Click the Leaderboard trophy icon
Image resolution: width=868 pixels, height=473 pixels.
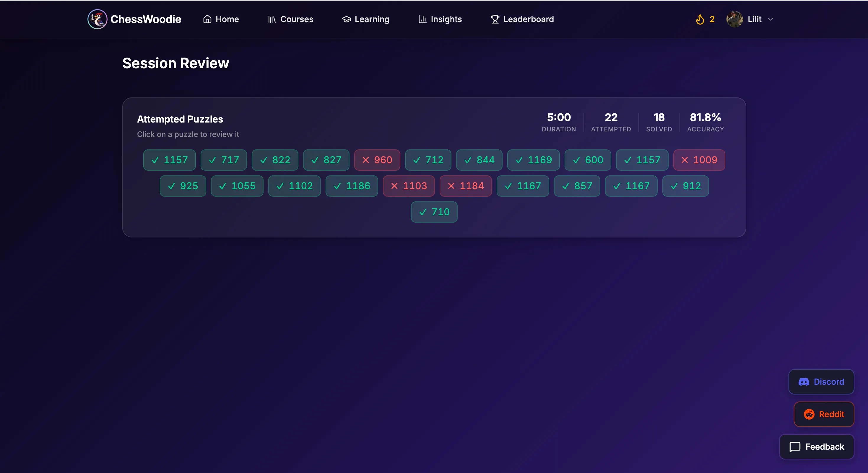(495, 19)
